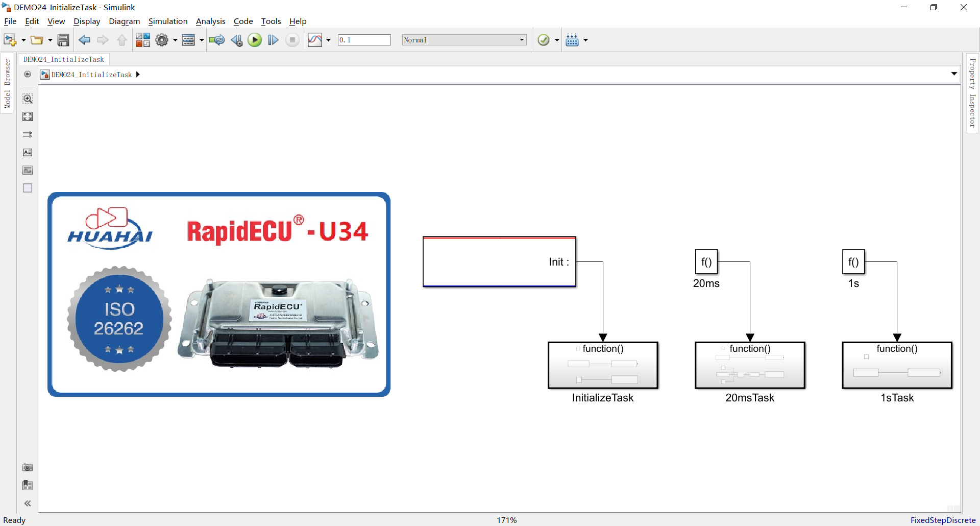Click the DEMO24_InitializeTask breadcrumb path
The image size is (980, 526).
[x=92, y=75]
